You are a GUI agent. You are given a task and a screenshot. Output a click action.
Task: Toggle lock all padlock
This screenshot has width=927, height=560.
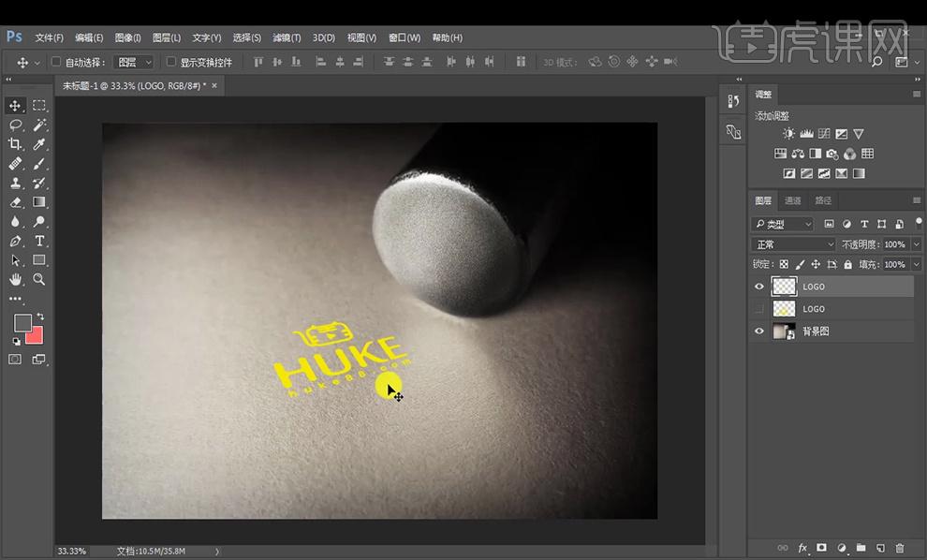(847, 264)
